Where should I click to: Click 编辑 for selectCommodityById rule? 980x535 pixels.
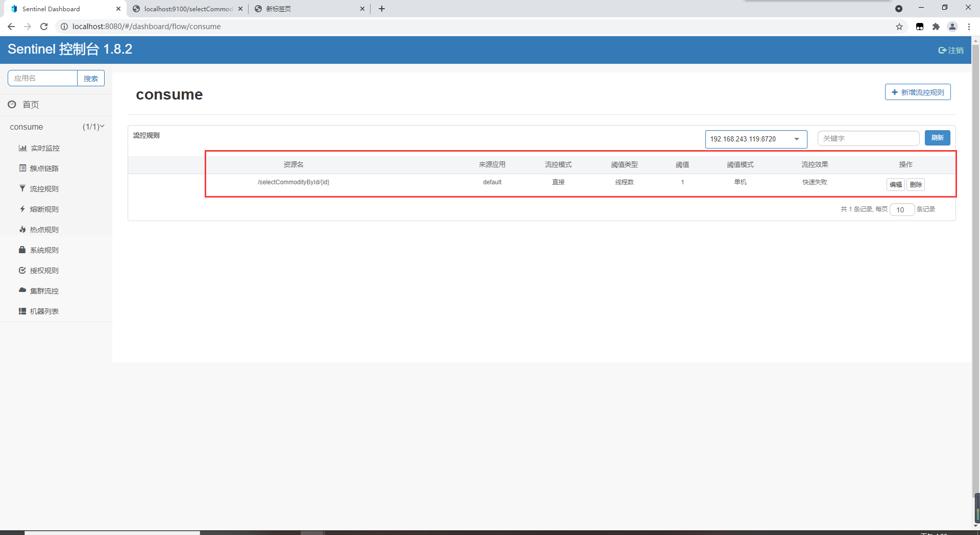[x=896, y=184]
